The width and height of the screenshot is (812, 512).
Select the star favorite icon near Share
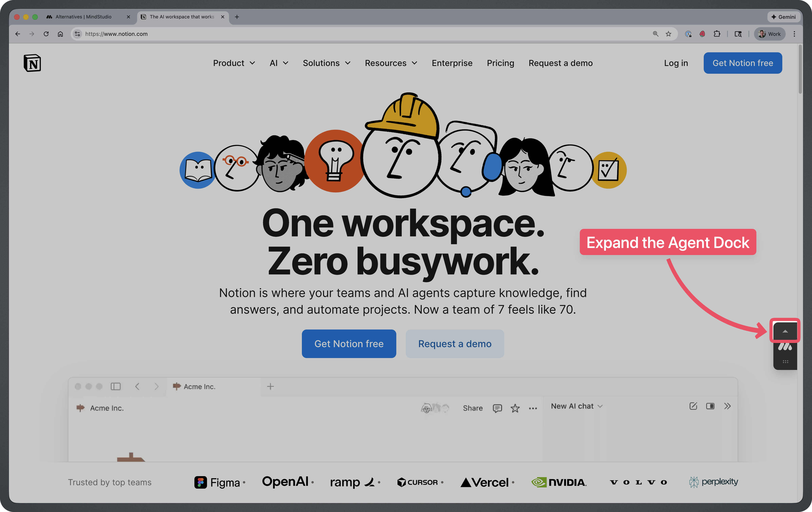pos(515,408)
